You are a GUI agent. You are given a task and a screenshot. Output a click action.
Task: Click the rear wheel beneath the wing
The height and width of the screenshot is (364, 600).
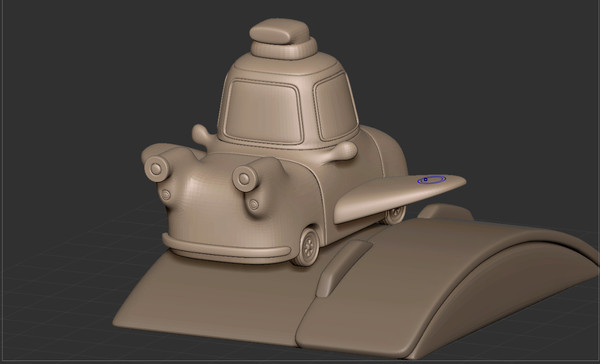coord(394,215)
